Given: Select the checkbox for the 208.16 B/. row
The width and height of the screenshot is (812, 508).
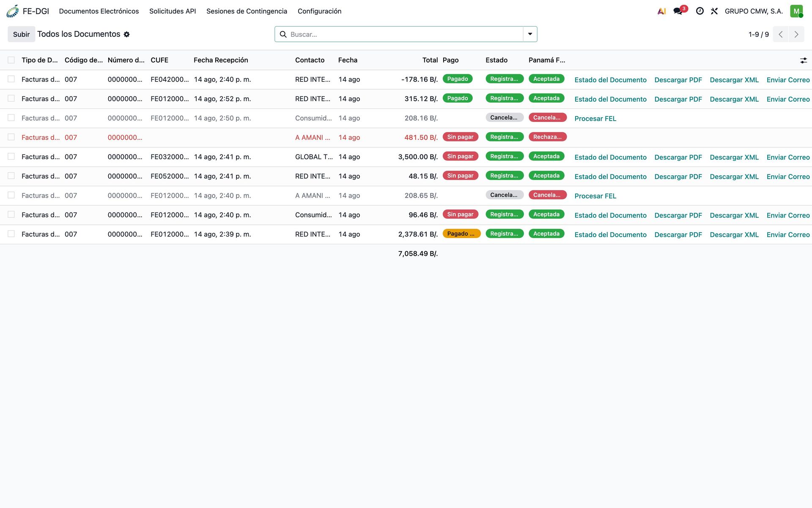Looking at the screenshot, I should coord(11,118).
